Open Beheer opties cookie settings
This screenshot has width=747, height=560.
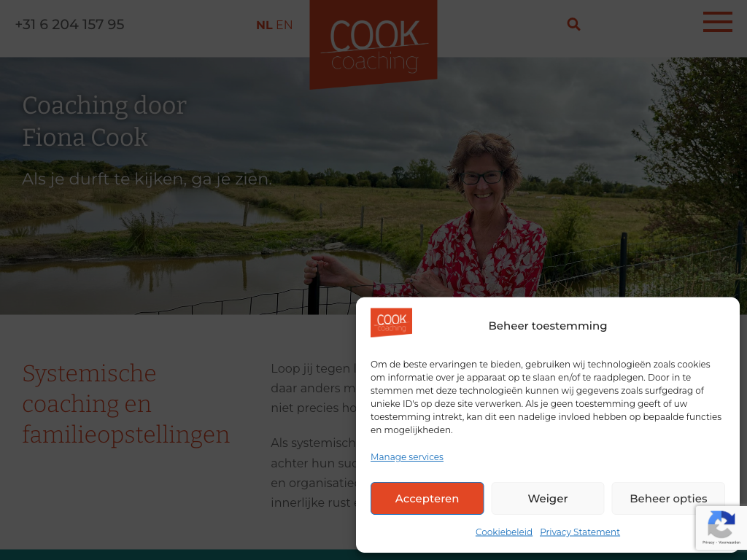click(x=668, y=498)
